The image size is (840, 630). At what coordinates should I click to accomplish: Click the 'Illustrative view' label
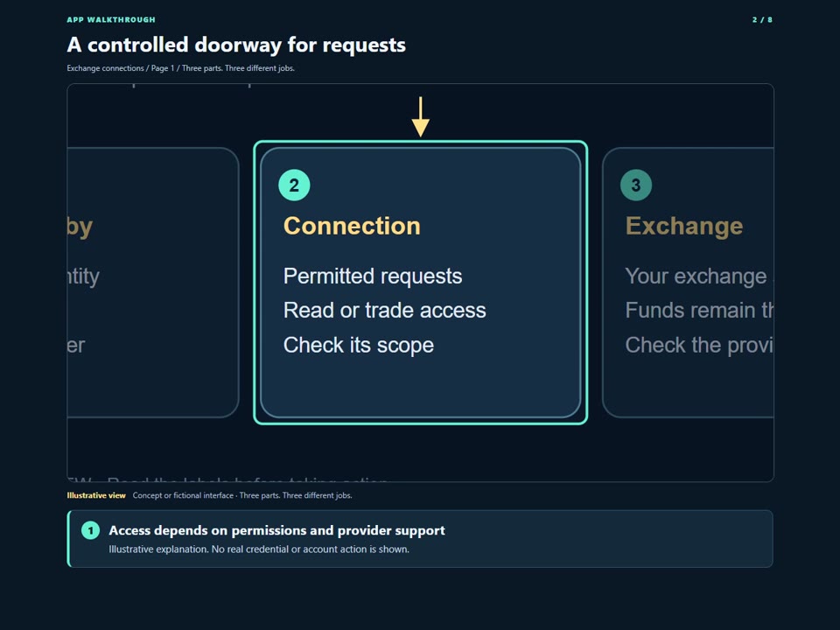[96, 495]
